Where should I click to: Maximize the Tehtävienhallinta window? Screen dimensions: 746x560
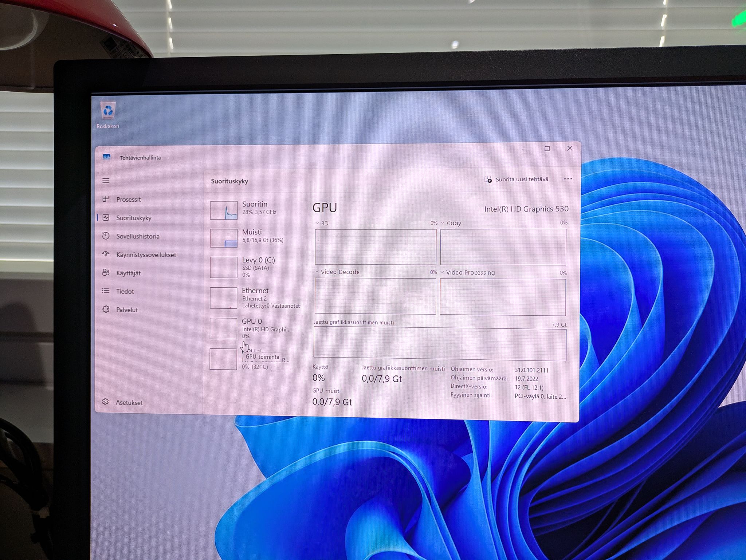(x=547, y=149)
